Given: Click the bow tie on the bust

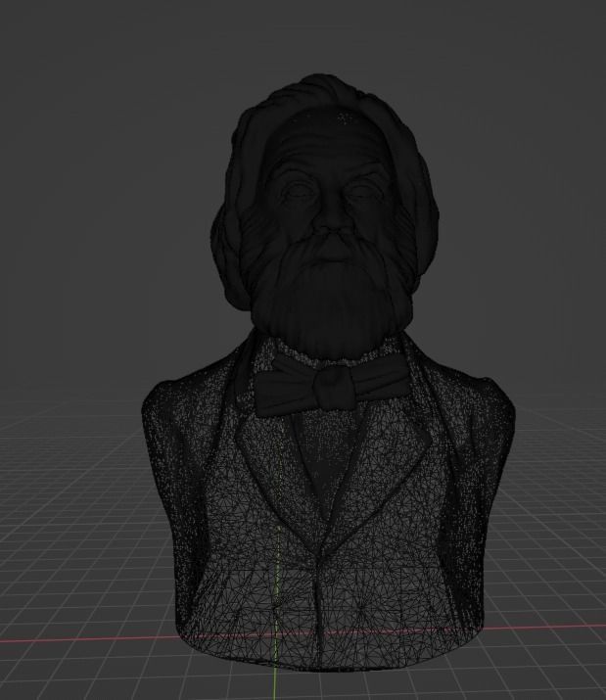Looking at the screenshot, I should pyautogui.click(x=333, y=386).
